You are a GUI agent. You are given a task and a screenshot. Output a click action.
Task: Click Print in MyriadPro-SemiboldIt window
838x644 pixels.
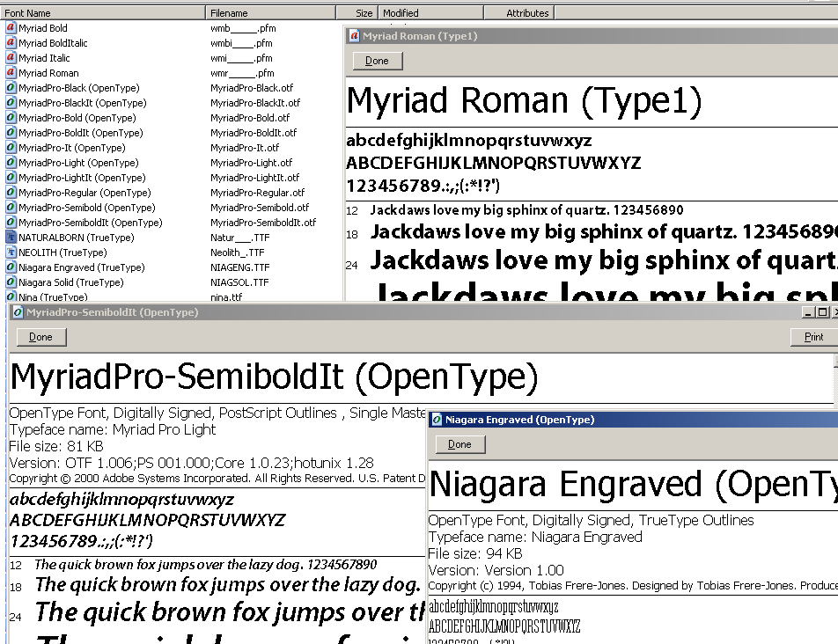coord(813,337)
